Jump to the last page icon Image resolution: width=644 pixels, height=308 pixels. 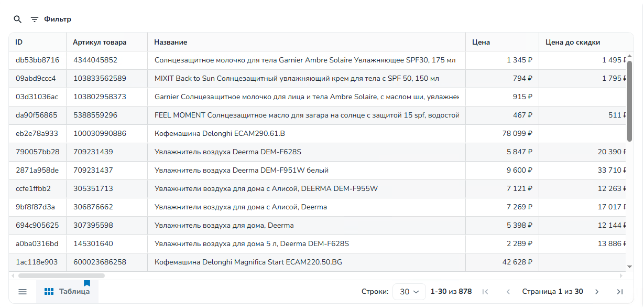point(620,292)
